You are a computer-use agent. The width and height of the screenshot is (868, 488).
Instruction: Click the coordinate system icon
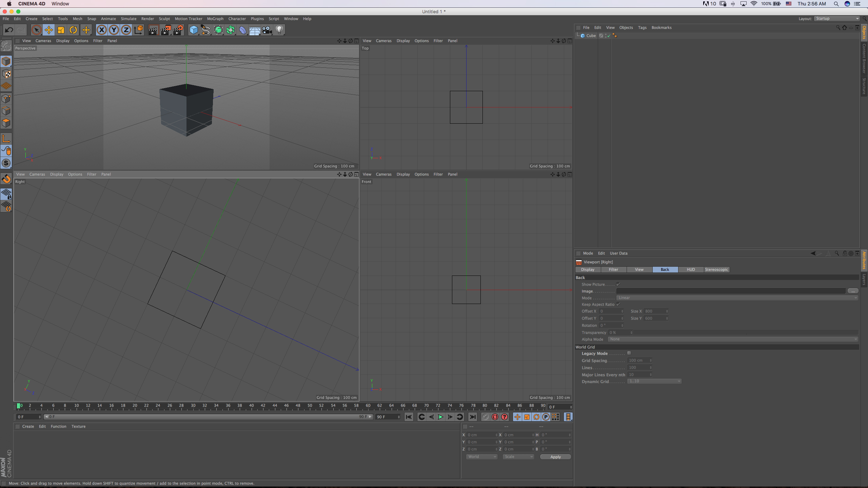click(x=139, y=30)
